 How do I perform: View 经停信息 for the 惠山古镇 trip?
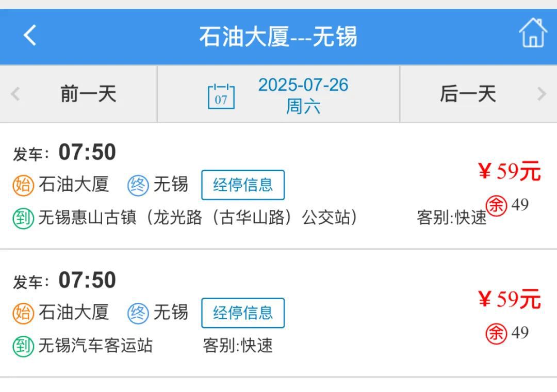[x=243, y=185]
